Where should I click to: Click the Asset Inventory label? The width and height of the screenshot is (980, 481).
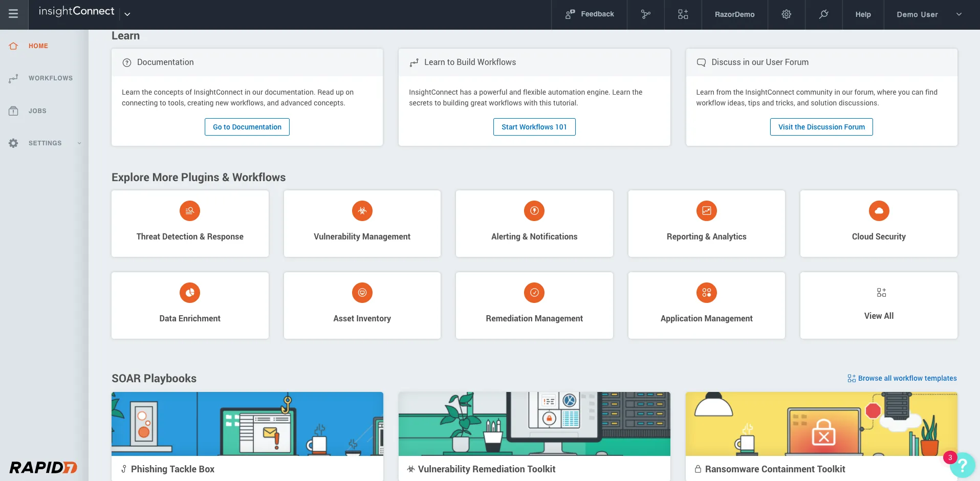[x=362, y=318]
